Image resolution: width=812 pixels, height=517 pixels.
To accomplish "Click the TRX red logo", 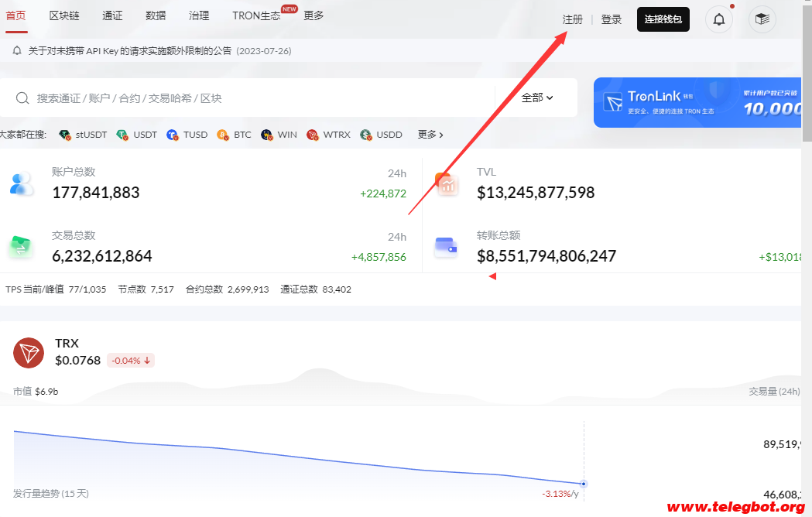I will (29, 353).
